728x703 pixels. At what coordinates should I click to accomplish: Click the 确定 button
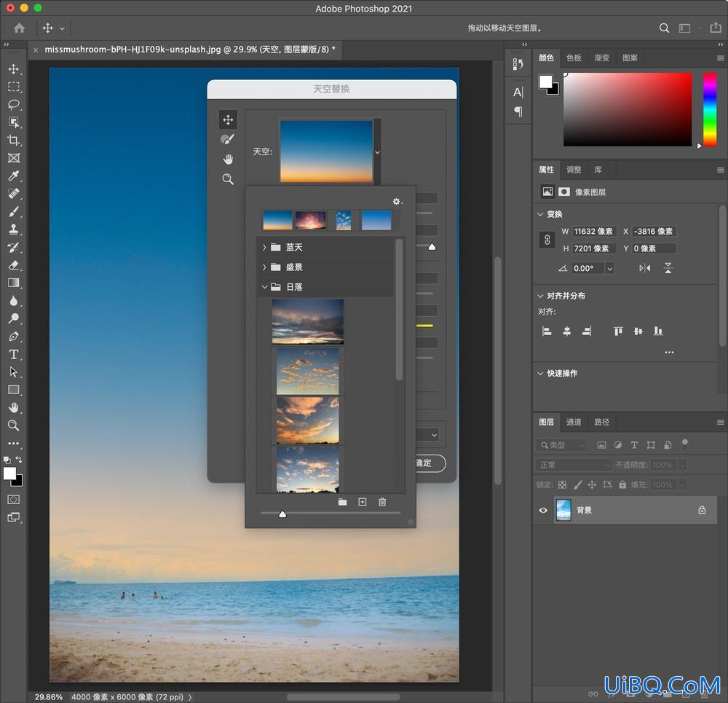coord(430,463)
